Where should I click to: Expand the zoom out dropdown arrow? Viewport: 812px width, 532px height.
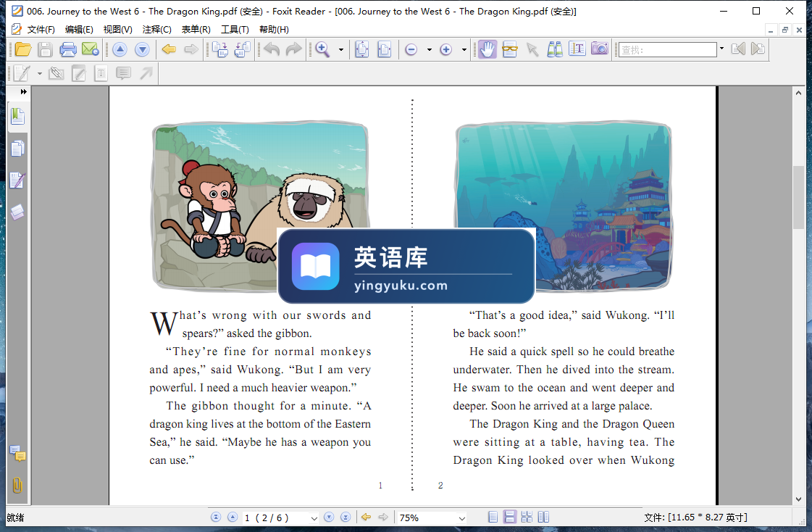coord(430,50)
